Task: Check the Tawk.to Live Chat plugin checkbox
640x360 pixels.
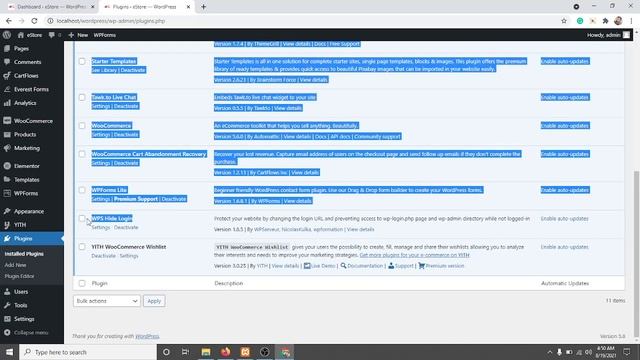Action: (x=82, y=98)
